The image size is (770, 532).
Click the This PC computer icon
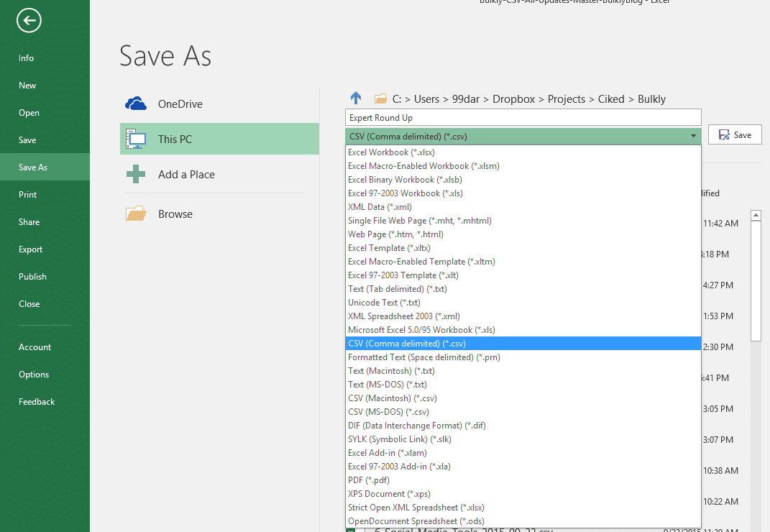136,139
